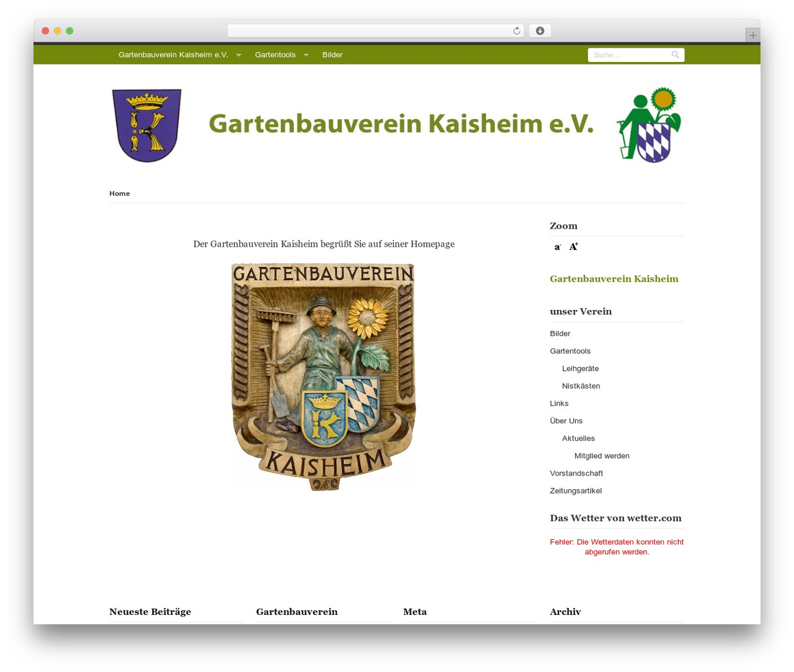Open Links sidebar entry

559,403
